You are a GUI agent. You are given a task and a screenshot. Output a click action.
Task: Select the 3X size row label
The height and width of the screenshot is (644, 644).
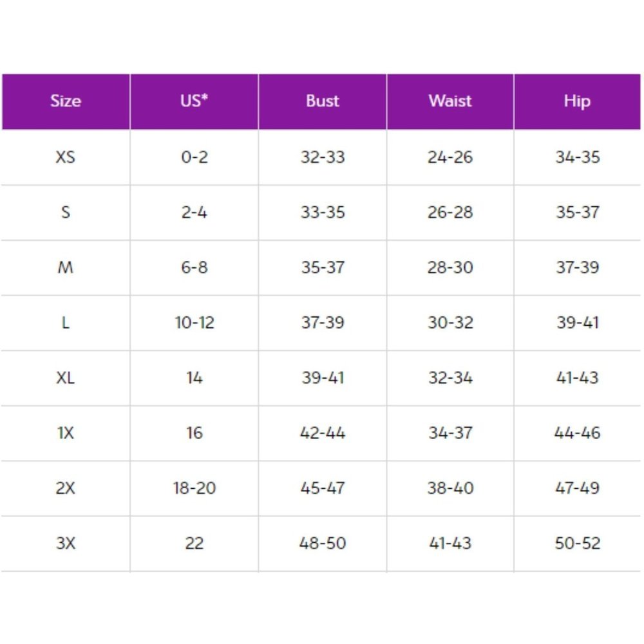click(x=66, y=543)
